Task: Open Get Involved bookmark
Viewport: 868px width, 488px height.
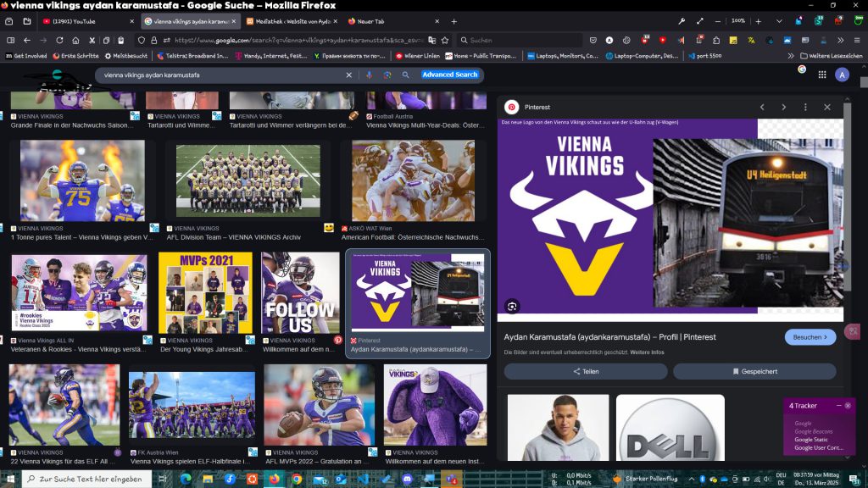Action: pos(26,56)
